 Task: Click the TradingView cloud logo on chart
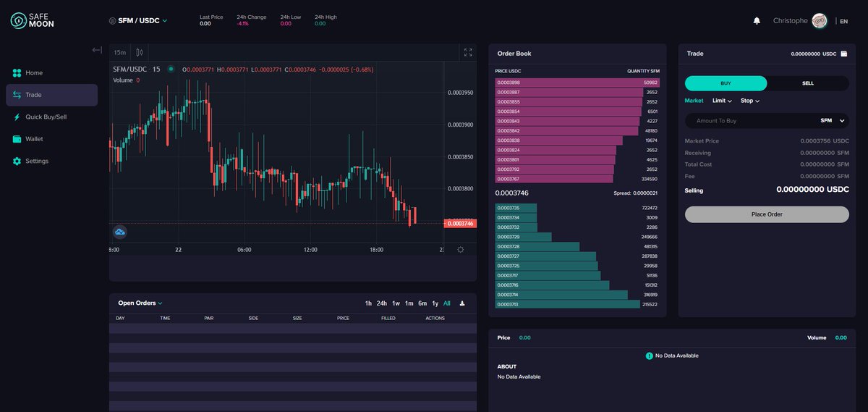pos(120,232)
